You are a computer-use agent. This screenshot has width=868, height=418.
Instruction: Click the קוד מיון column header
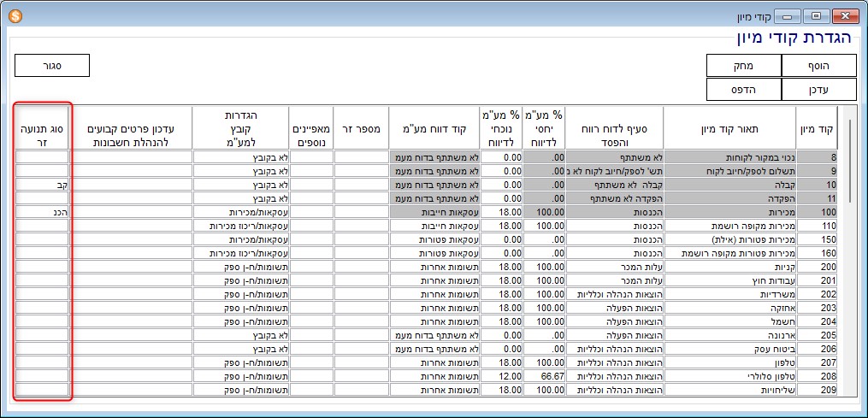[x=818, y=129]
